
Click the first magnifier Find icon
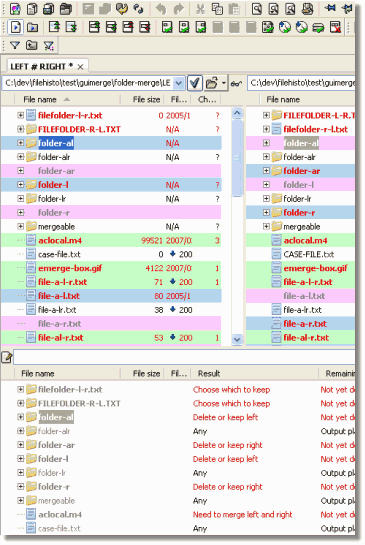point(257,9)
